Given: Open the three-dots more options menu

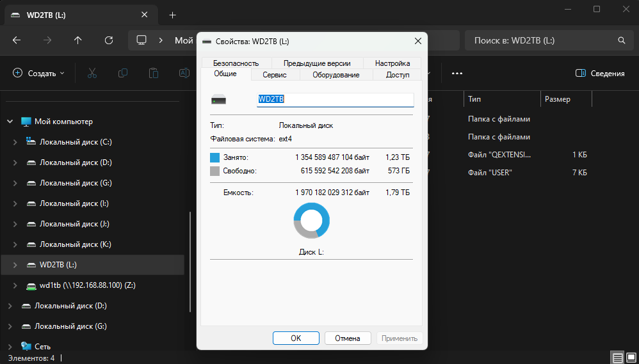Looking at the screenshot, I should pos(457,74).
